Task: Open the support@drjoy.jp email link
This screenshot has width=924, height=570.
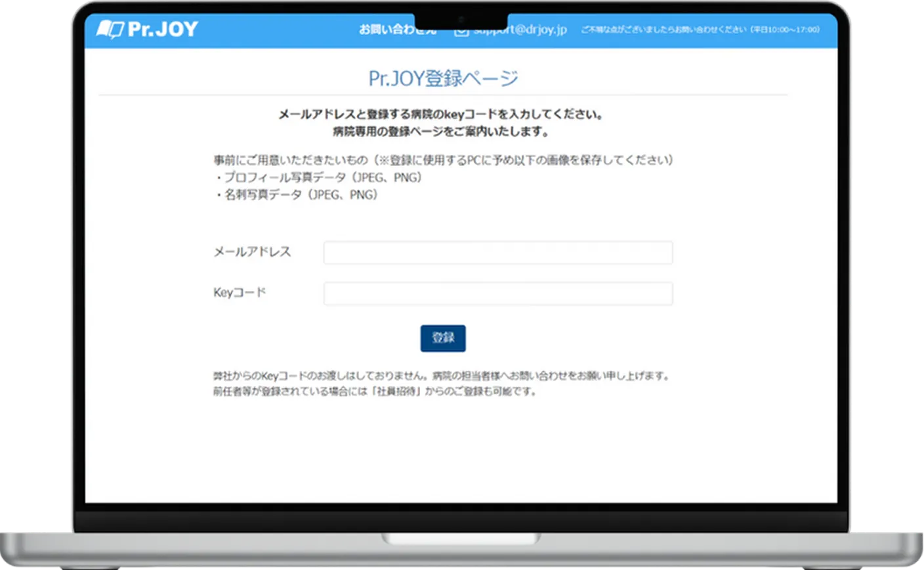Action: pos(520,30)
